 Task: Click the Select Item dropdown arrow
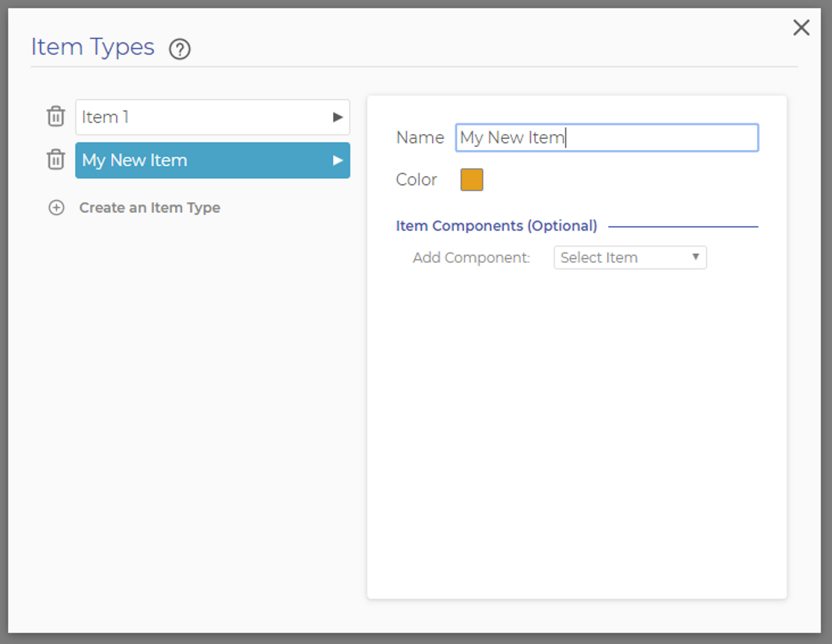695,257
